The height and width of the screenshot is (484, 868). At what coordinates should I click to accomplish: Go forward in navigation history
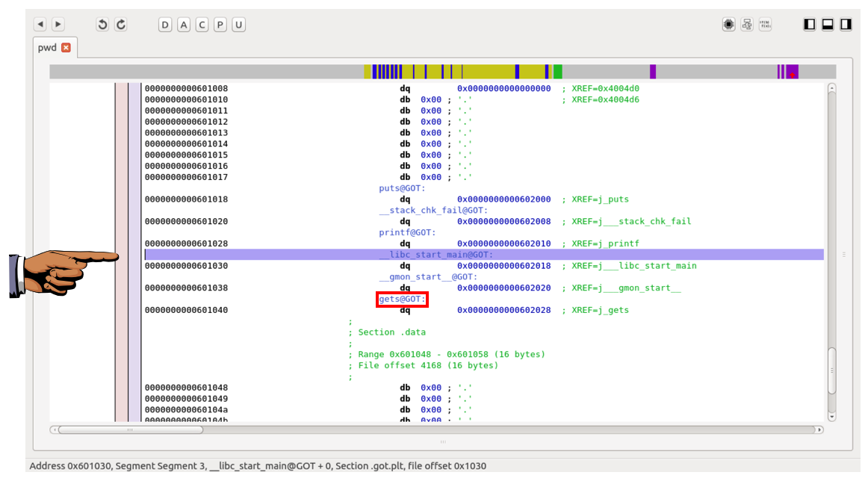[58, 25]
